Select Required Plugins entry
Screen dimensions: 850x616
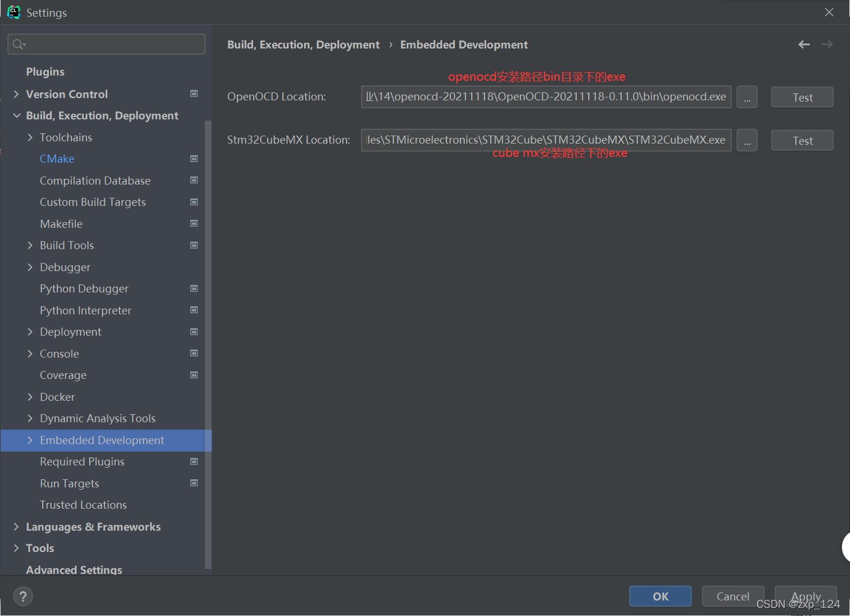point(82,461)
